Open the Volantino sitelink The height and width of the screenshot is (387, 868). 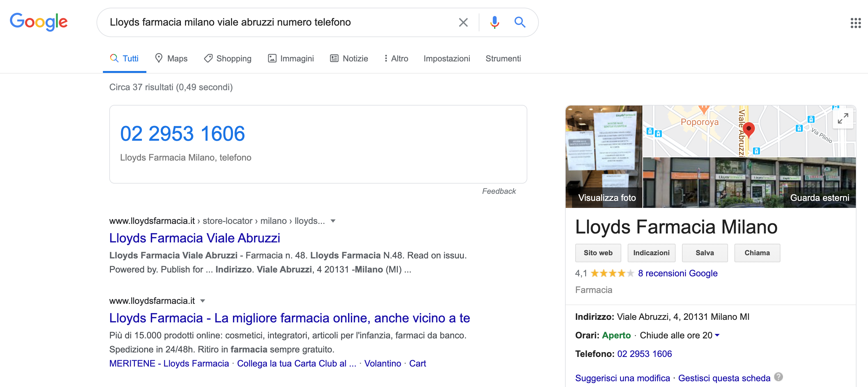pyautogui.click(x=383, y=363)
